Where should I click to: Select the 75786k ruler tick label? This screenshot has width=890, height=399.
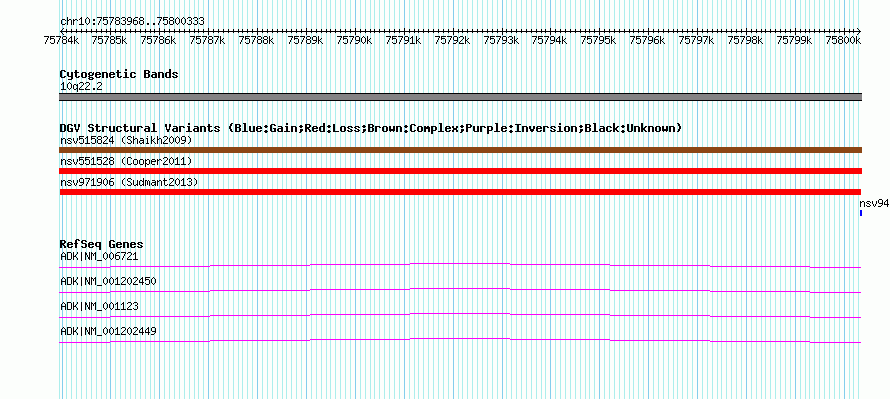tap(158, 40)
